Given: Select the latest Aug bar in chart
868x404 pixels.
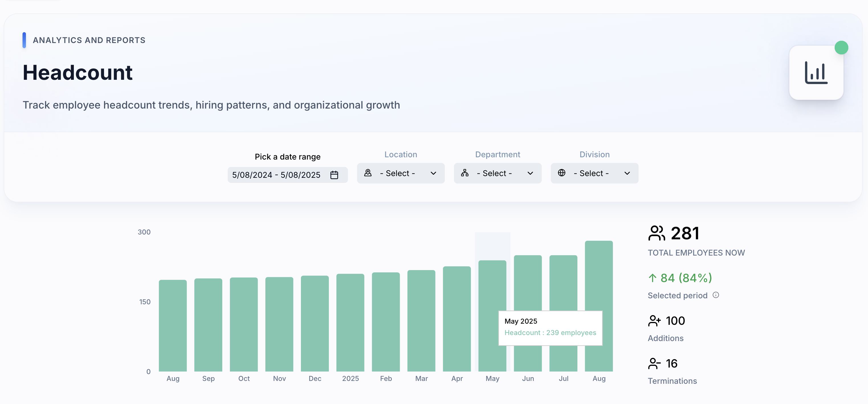Looking at the screenshot, I should coord(599,276).
